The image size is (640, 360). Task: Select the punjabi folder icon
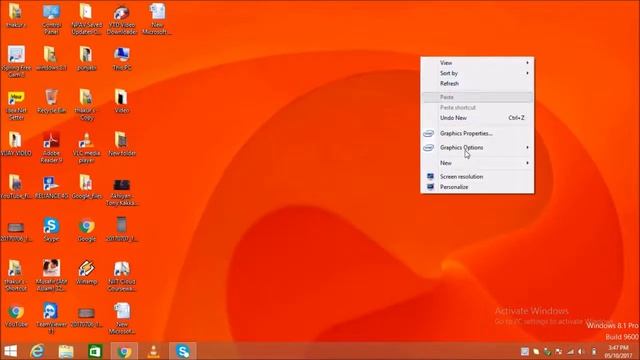[87, 58]
